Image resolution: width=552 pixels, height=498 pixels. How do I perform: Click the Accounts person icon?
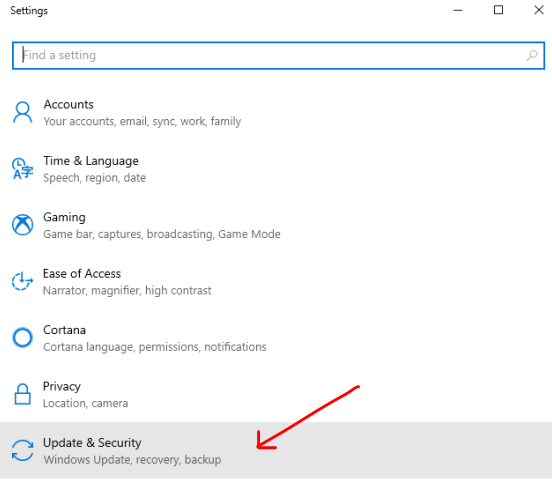pos(23,112)
